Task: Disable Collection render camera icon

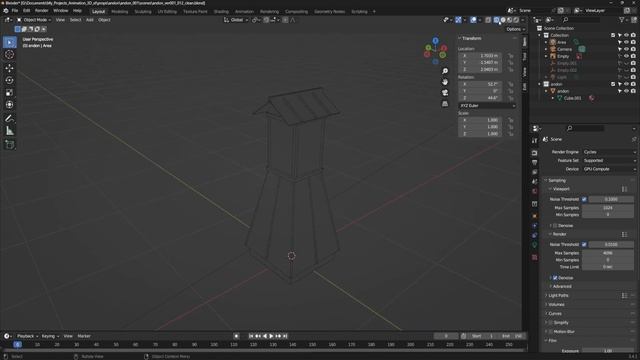Action: [x=633, y=35]
